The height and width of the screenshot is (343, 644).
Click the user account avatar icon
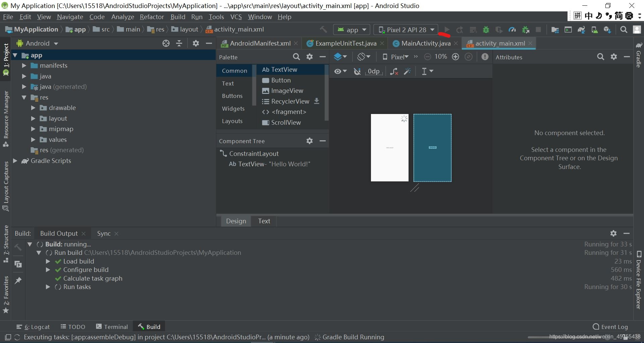click(637, 30)
